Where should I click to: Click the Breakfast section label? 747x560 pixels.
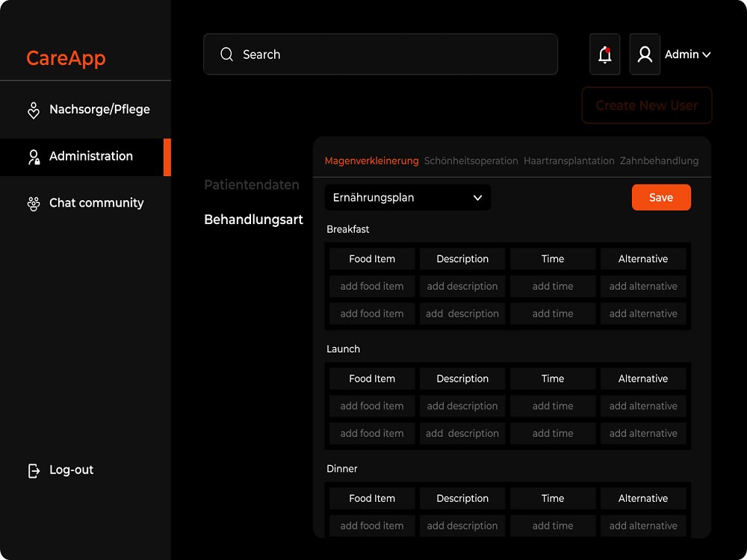coord(348,229)
